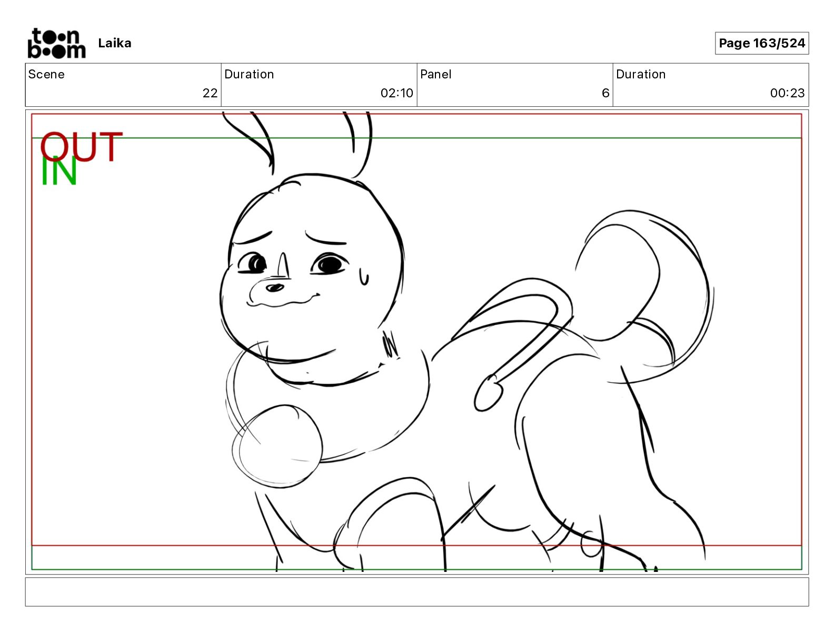
Task: Click the Duration label next to Scene
Action: point(249,74)
